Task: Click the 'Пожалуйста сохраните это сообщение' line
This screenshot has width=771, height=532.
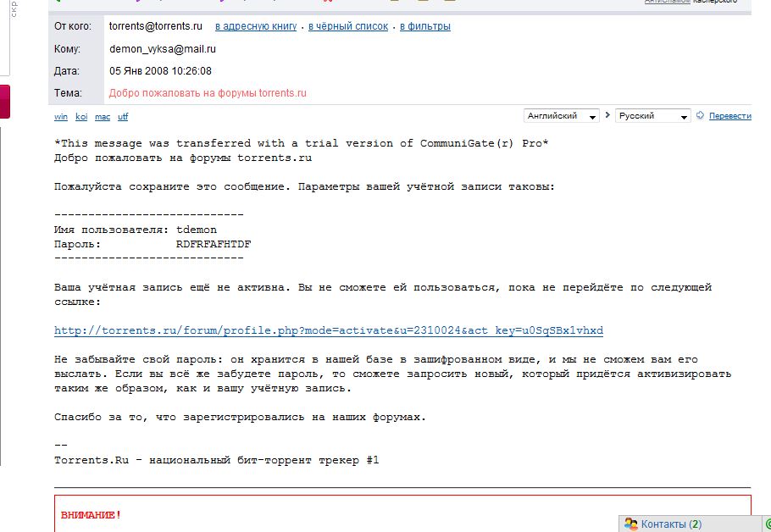Action: 304,187
